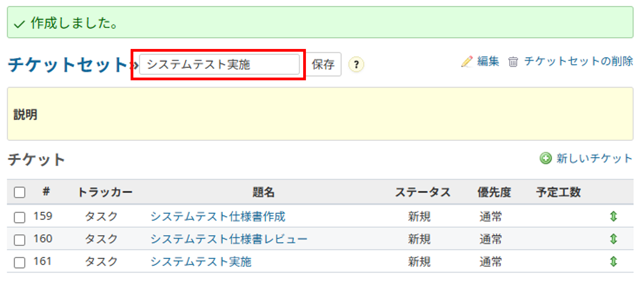Click the 新しいチケット link
Image resolution: width=644 pixels, height=284 pixels.
point(594,158)
